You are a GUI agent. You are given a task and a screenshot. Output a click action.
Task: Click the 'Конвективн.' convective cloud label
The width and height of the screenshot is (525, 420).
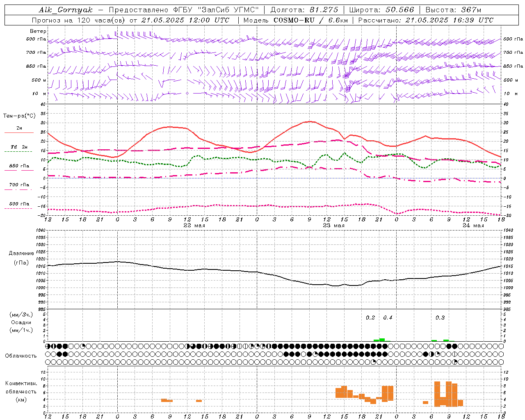click(x=21, y=383)
